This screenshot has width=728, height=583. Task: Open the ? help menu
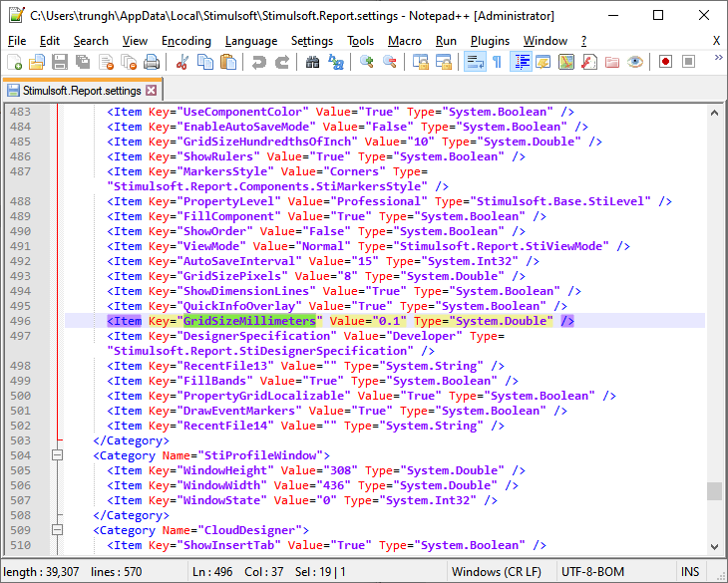(583, 41)
